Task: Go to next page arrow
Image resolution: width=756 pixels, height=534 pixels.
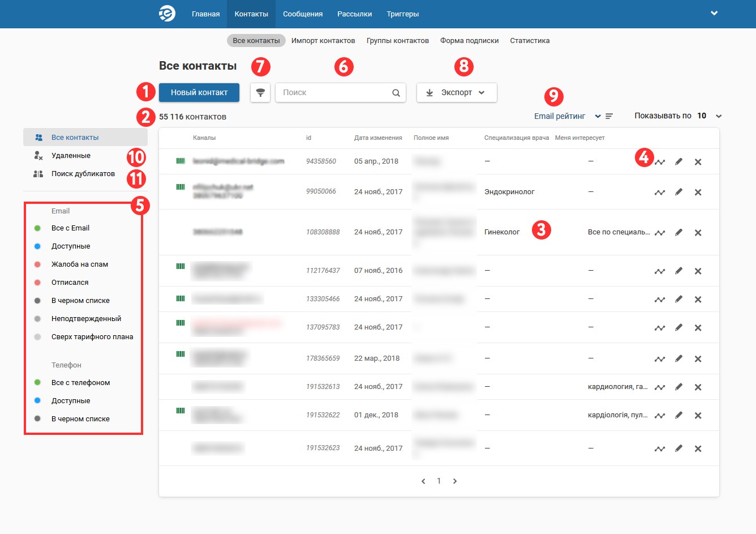Action: click(x=455, y=481)
